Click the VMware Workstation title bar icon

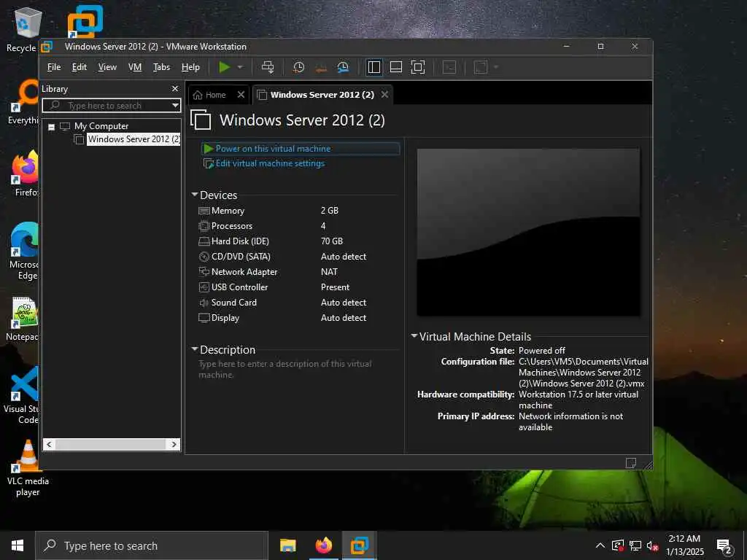[x=47, y=47]
